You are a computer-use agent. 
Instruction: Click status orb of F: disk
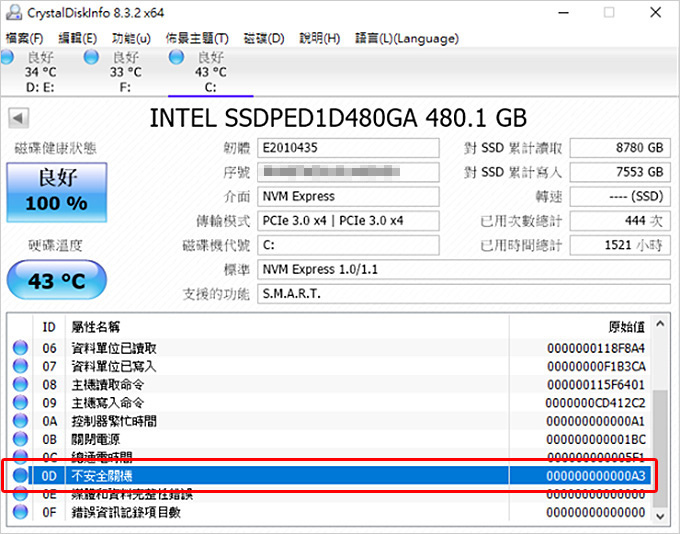(x=91, y=57)
